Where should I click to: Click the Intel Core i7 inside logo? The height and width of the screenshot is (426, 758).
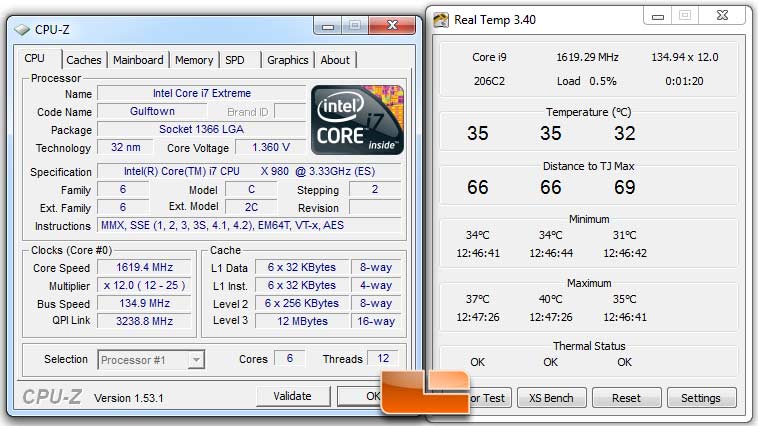pyautogui.click(x=357, y=120)
